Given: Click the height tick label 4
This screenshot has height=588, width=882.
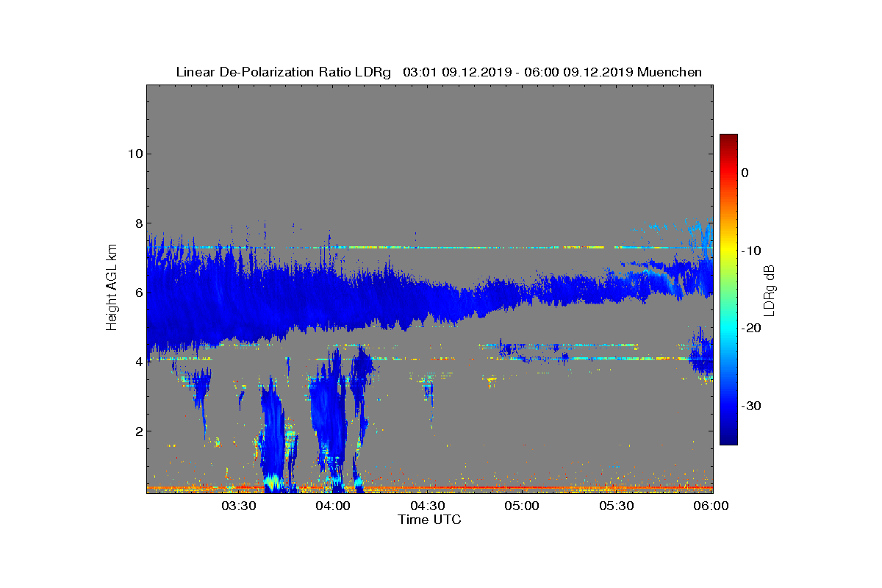Looking at the screenshot, I should 137,362.
